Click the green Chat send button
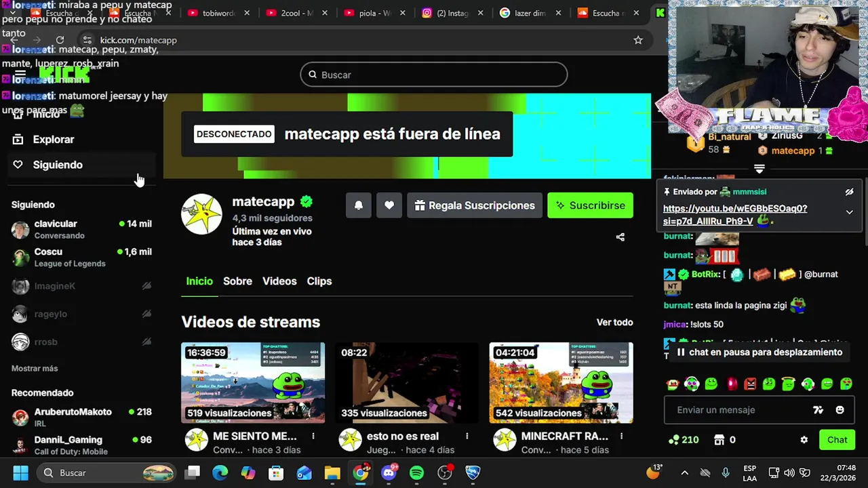The width and height of the screenshot is (868, 488). point(837,440)
